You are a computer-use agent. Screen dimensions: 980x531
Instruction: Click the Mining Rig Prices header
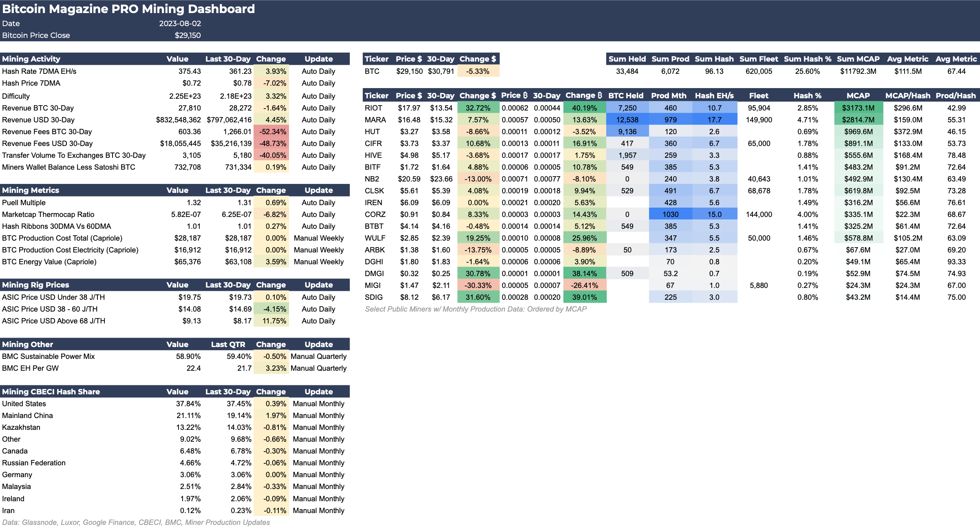pyautogui.click(x=35, y=285)
